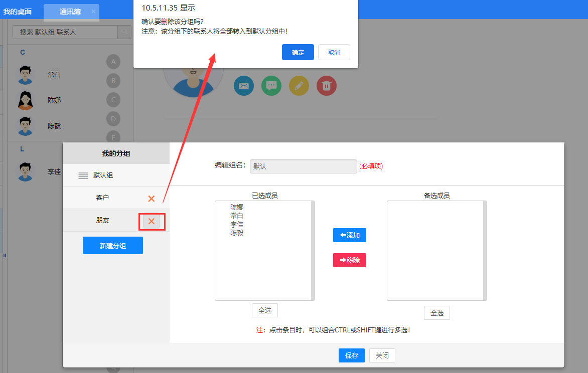Switch to 我的桌面 tab
The width and height of the screenshot is (588, 373).
[x=18, y=12]
